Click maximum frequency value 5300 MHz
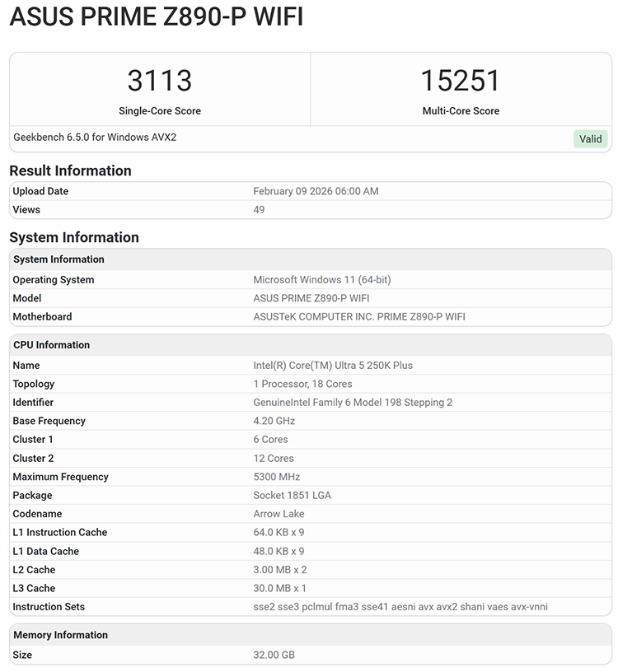The width and height of the screenshot is (618, 672). click(276, 477)
